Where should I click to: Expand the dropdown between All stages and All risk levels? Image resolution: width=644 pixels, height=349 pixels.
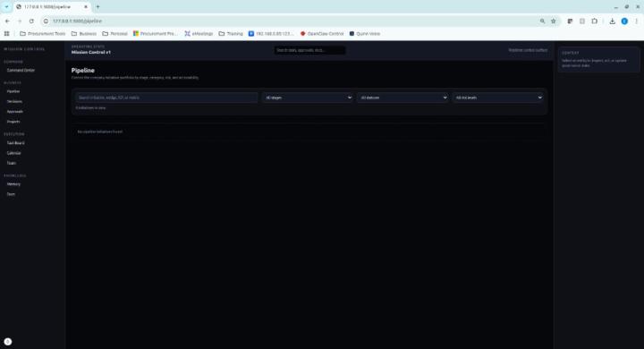coord(402,98)
